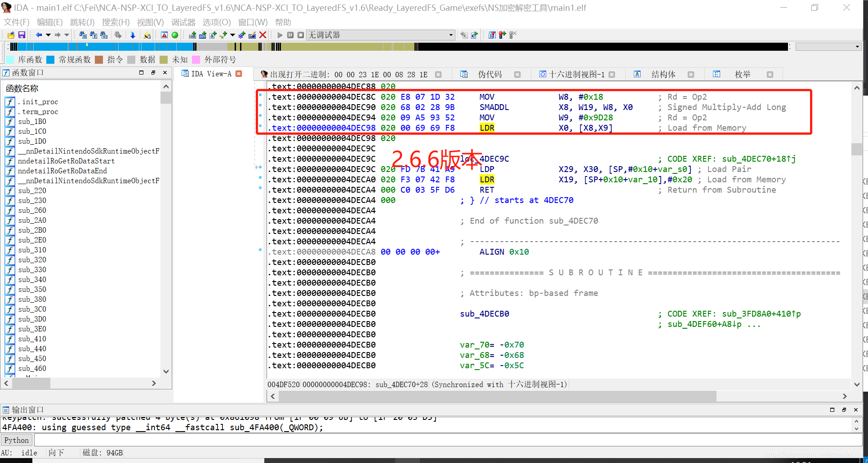
Task: Click the blue asterisk toolbar icon
Action: 242,35
